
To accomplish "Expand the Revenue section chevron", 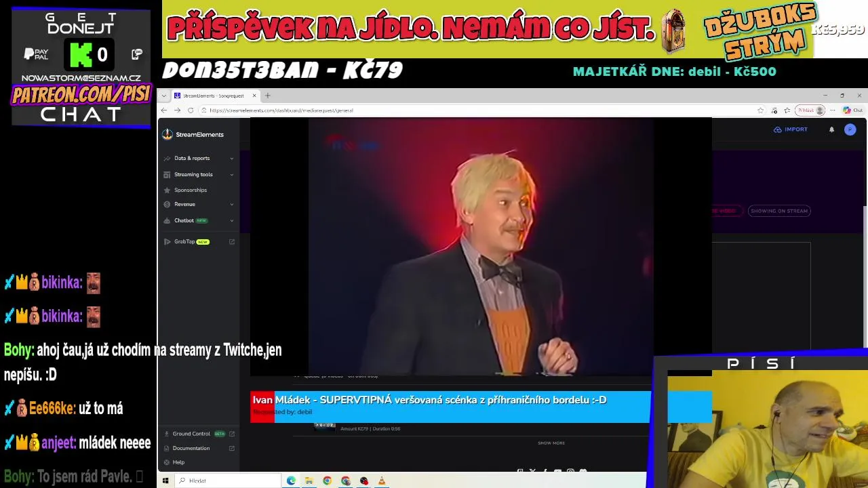I will [231, 204].
